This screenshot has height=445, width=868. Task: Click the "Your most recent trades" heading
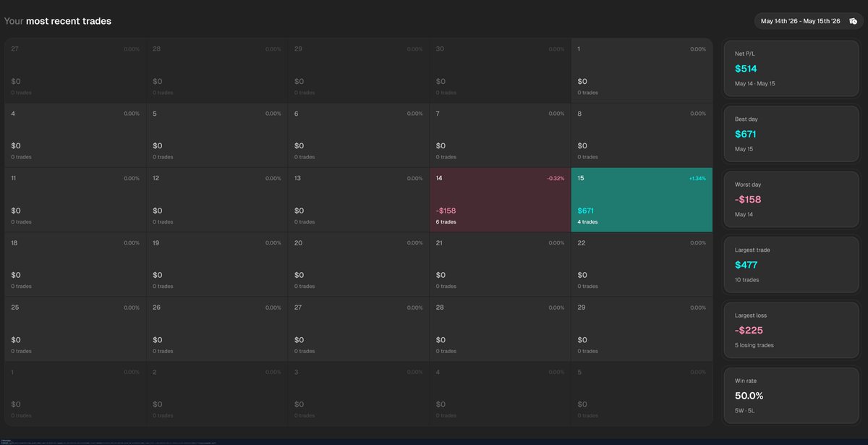click(x=58, y=22)
